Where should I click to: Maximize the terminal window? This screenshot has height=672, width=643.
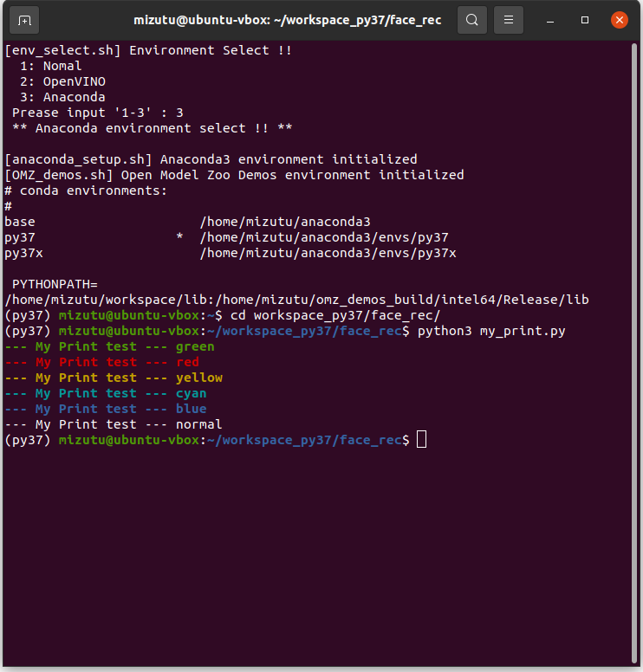[585, 19]
